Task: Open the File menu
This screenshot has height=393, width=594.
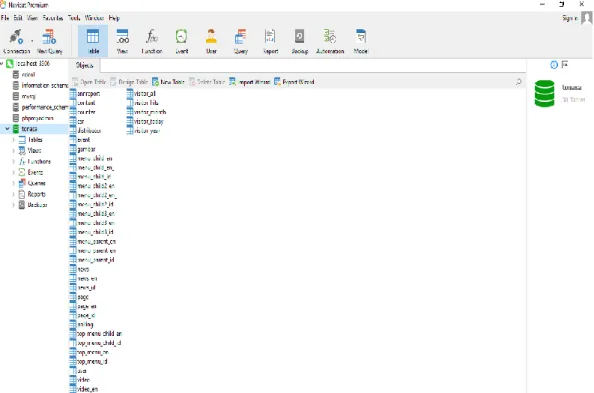Action: [5, 18]
